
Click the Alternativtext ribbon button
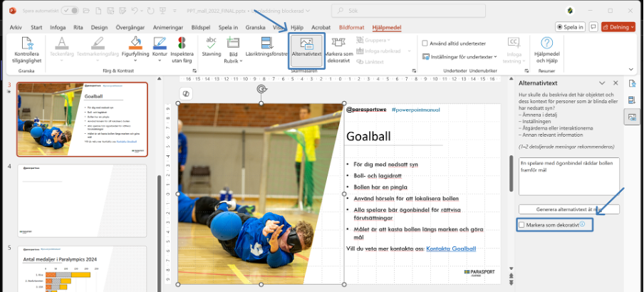(306, 51)
